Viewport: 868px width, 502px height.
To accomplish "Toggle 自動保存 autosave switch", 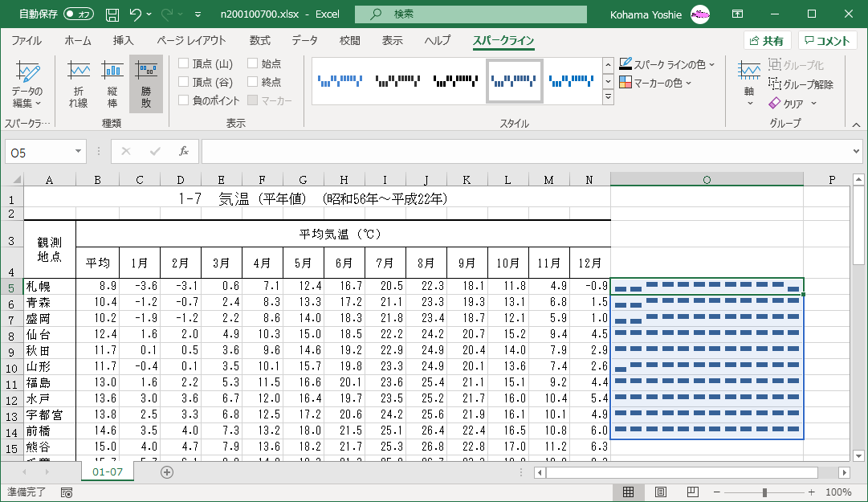I will click(79, 14).
